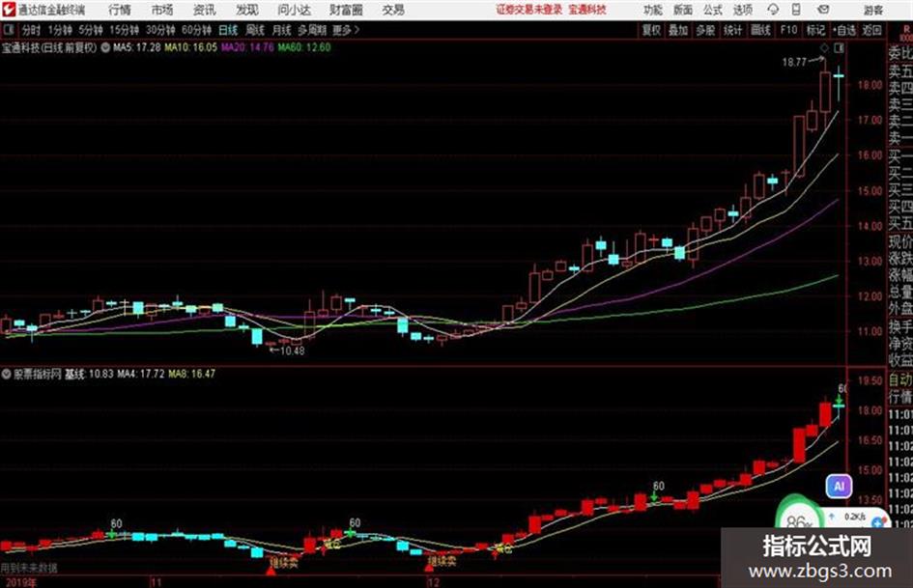
Task: Click the mobile phone icon
Action: tap(796, 10)
